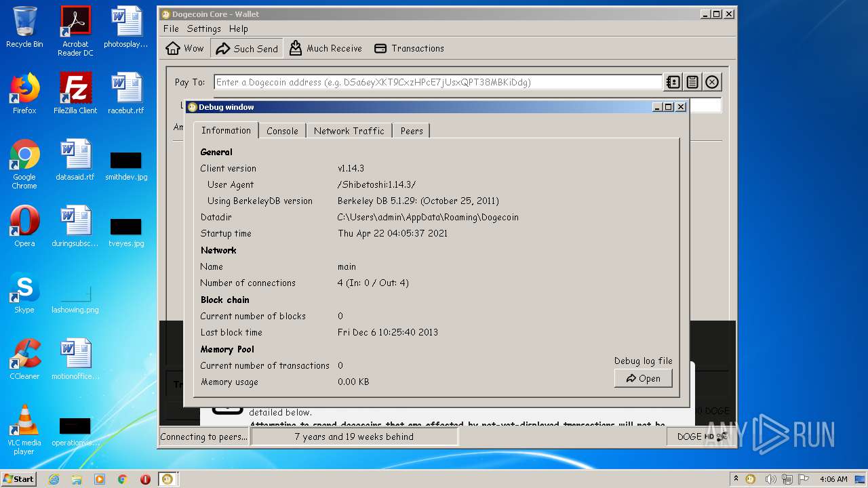This screenshot has width=868, height=488.
Task: Click the HD wallet status icon
Action: coord(709,436)
